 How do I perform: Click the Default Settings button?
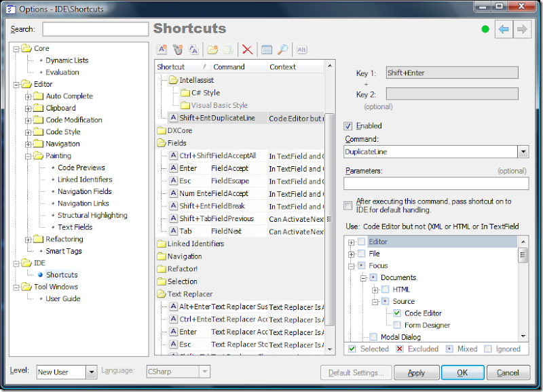pos(356,372)
